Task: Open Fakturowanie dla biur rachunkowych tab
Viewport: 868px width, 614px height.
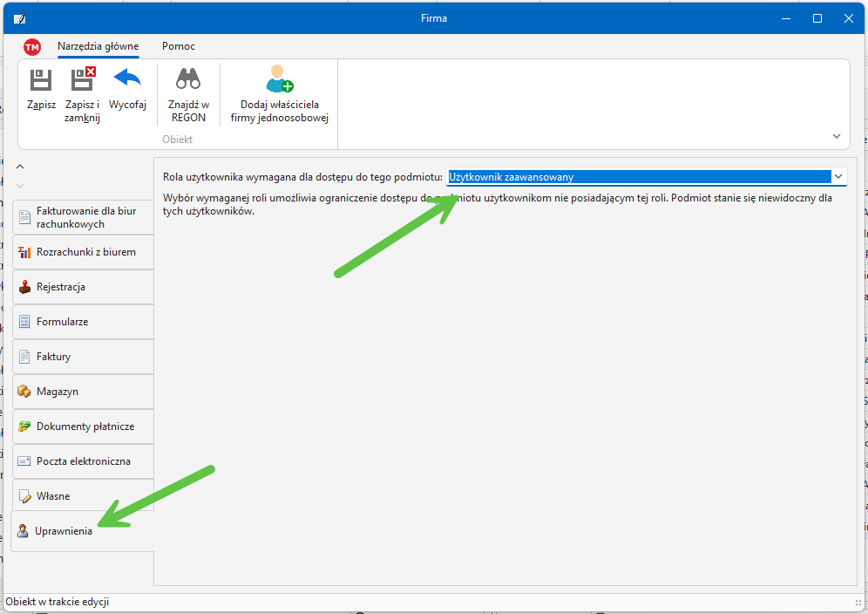Action: [x=83, y=217]
